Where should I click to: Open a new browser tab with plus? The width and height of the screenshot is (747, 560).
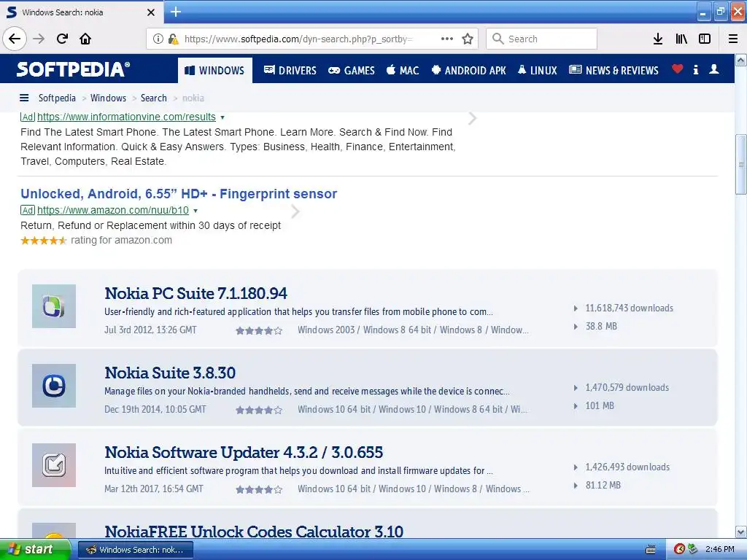pos(175,12)
